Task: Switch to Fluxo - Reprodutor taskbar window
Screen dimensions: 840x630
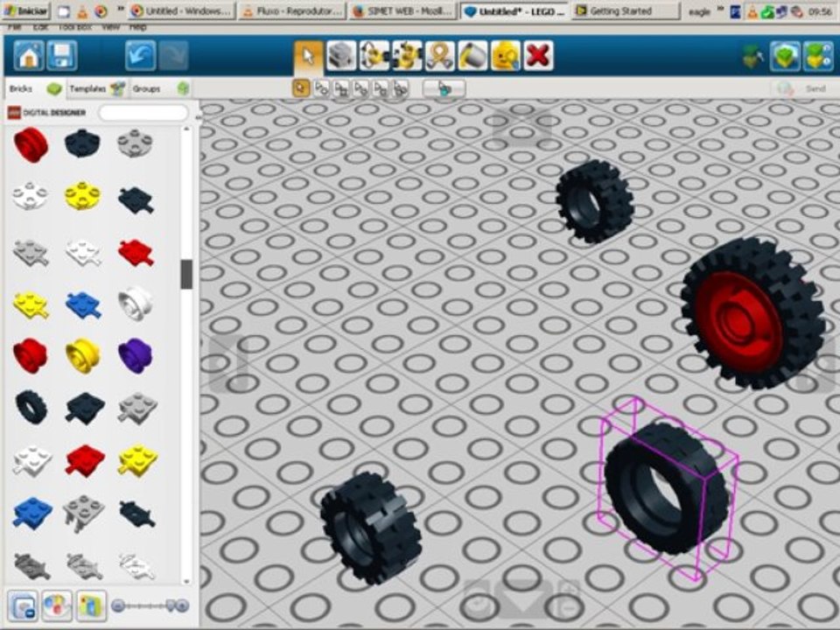Action: 291,11
